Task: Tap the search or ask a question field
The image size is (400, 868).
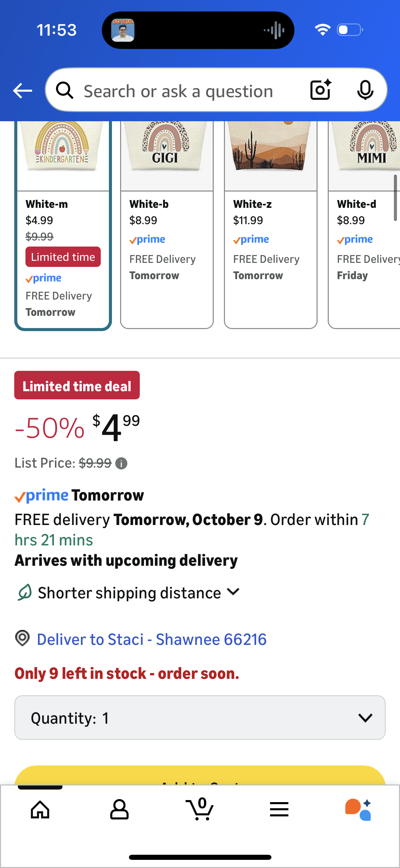Action: point(178,91)
